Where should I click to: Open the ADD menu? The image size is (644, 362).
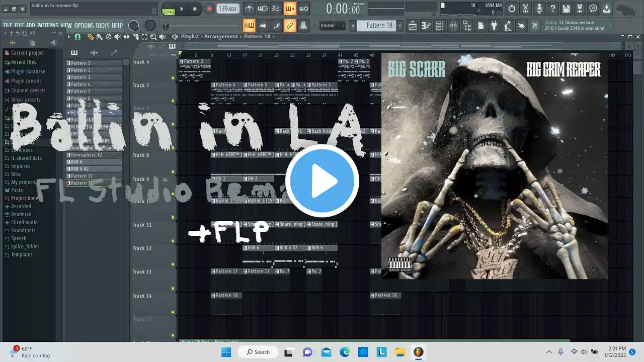[x=31, y=26]
